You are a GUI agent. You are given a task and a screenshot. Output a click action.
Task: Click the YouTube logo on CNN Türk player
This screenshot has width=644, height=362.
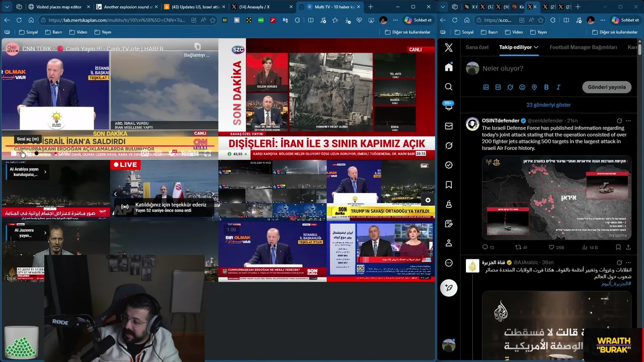(x=190, y=154)
